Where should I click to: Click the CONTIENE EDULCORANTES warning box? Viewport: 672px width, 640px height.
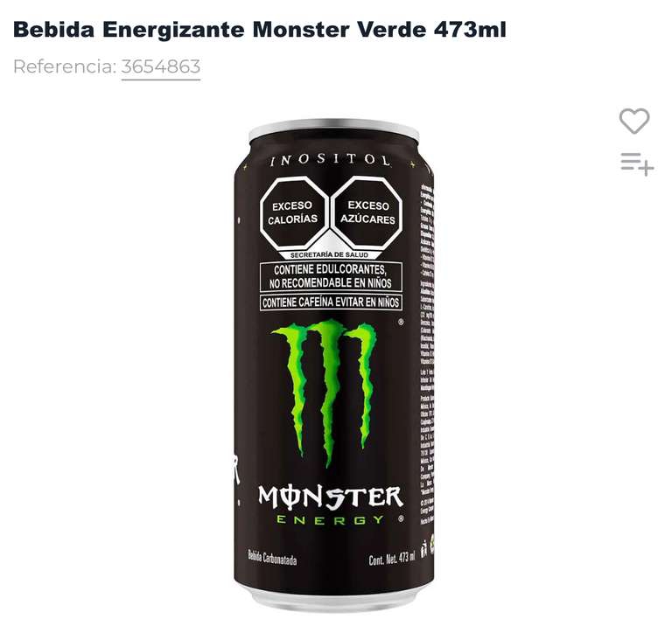pos(331,277)
